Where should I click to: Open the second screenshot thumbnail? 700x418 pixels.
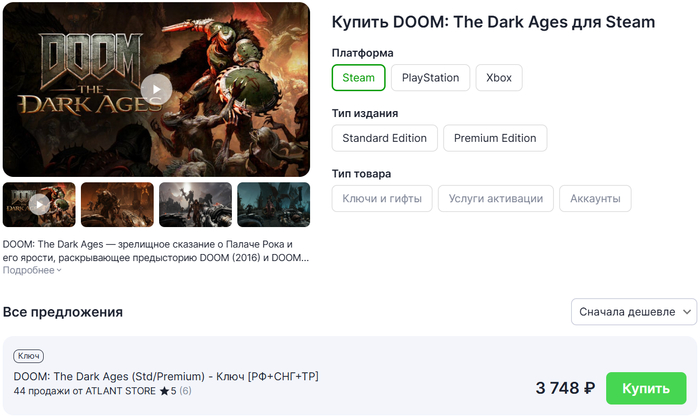tap(118, 204)
